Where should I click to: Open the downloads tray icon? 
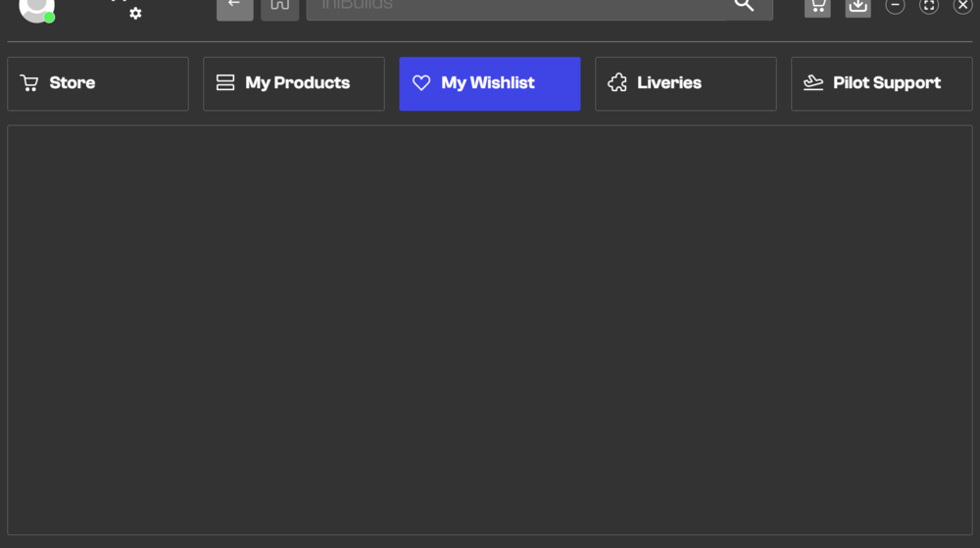tap(857, 6)
